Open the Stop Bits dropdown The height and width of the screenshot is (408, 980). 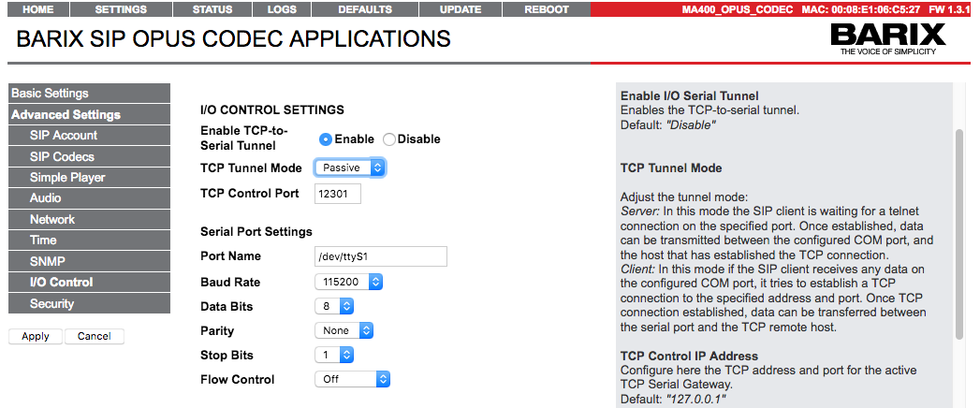(333, 355)
